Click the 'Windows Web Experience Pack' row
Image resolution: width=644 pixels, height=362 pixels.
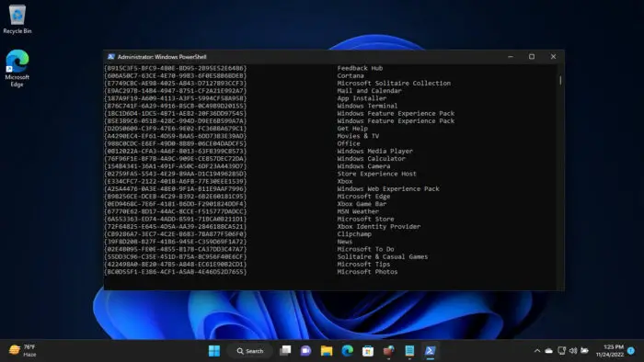pos(388,189)
